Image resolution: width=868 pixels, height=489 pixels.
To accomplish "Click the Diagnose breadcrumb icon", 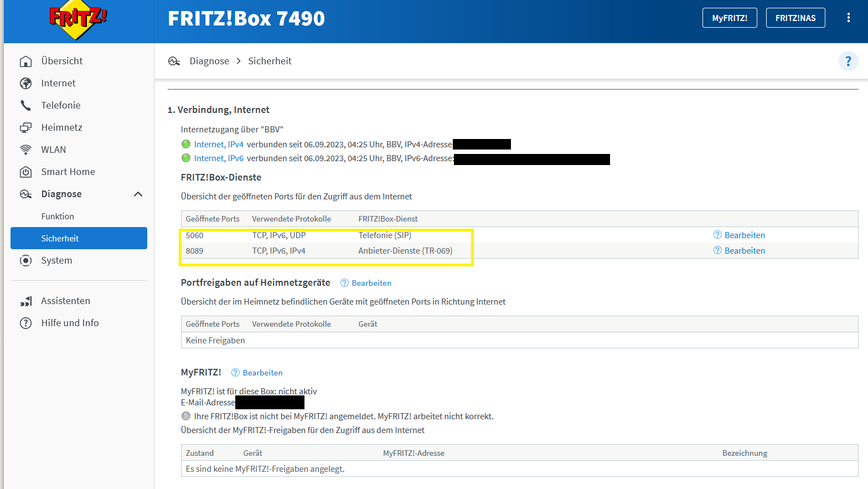I will 174,61.
